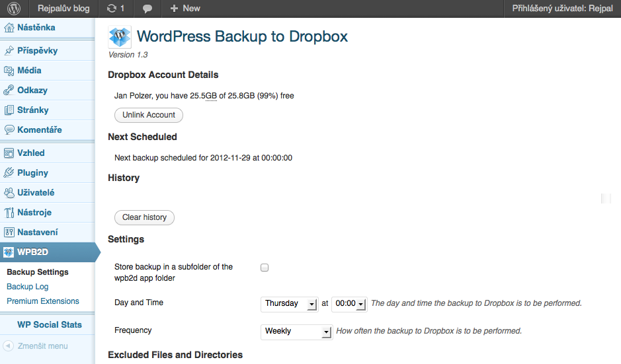Viewport: 621px width, 364px height.
Task: Open the Weekly frequency dropdown
Action: click(297, 332)
